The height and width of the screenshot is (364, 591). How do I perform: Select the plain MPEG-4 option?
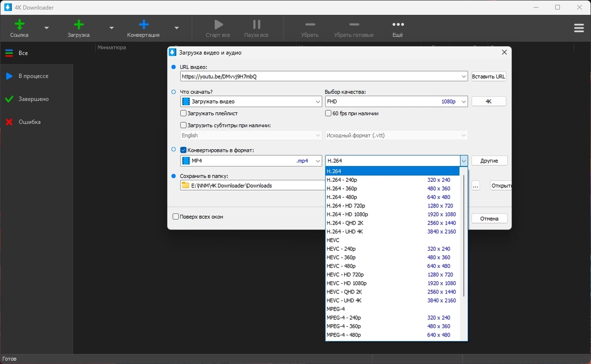tap(393, 309)
